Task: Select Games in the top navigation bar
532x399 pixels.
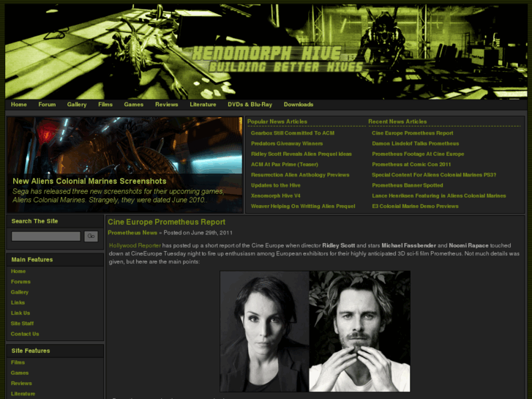Action: [x=134, y=104]
